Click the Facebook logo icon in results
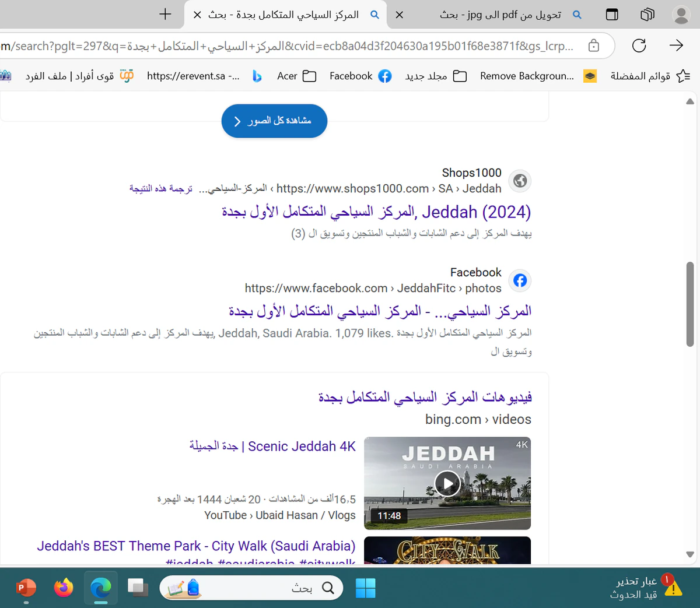The image size is (700, 608). click(x=520, y=280)
